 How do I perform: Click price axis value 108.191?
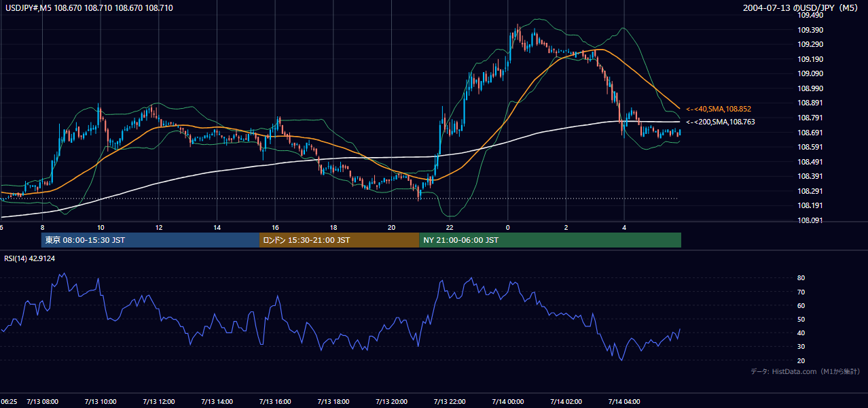(x=810, y=205)
